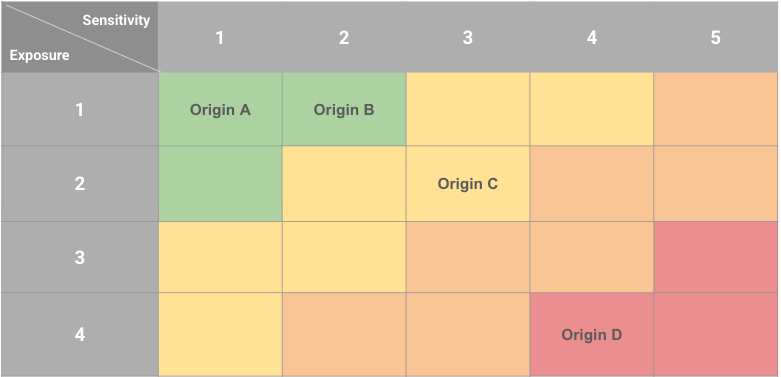Image resolution: width=781 pixels, height=377 pixels.
Task: Select the orange cell at Exposure 1, Sensitivity 5
Action: pyautogui.click(x=716, y=109)
